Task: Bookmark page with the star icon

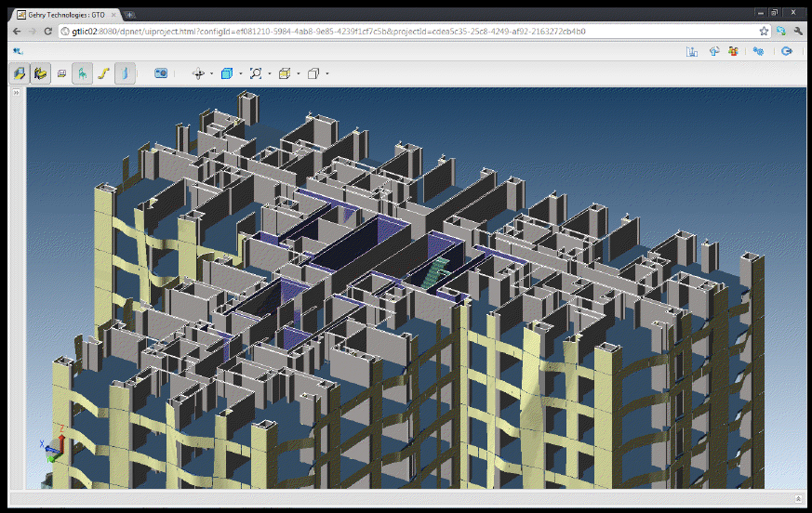Action: pyautogui.click(x=764, y=31)
